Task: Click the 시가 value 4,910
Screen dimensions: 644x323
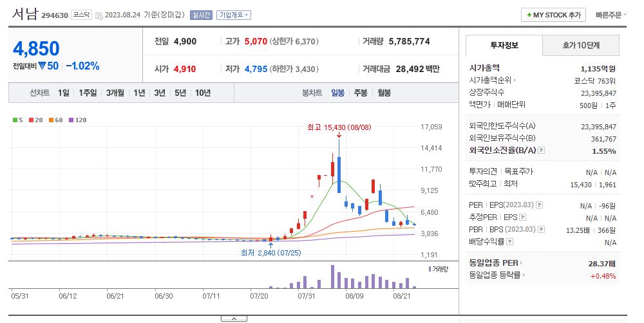Action: [x=185, y=69]
